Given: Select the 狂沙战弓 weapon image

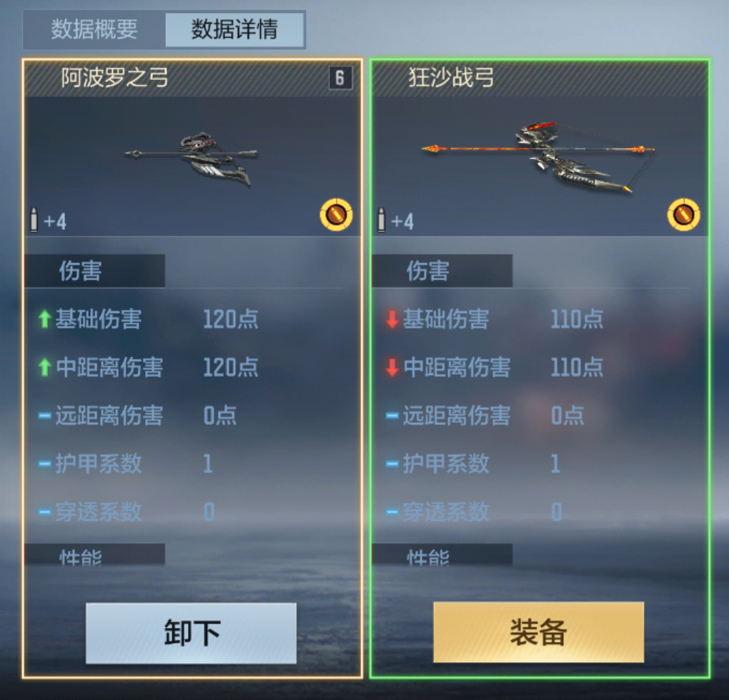Looking at the screenshot, I should pyautogui.click(x=538, y=157).
